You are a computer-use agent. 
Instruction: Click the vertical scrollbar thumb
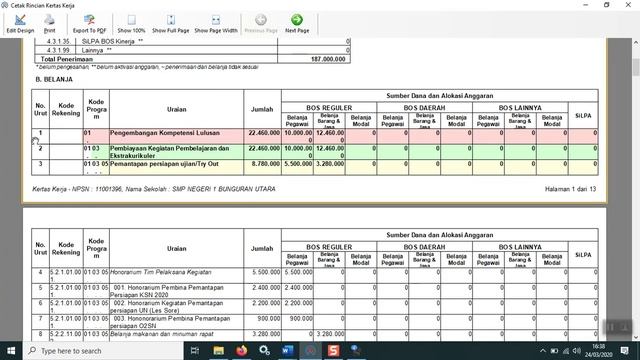tap(636, 67)
